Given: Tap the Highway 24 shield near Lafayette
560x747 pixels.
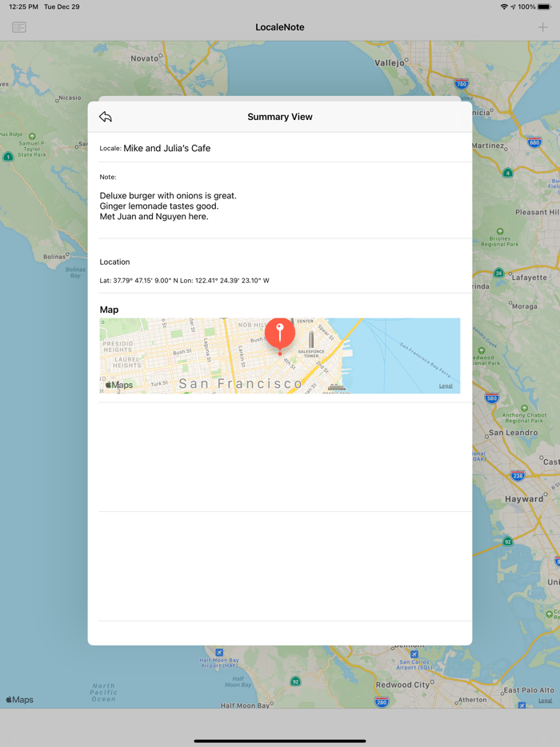Looking at the screenshot, I should tap(498, 273).
